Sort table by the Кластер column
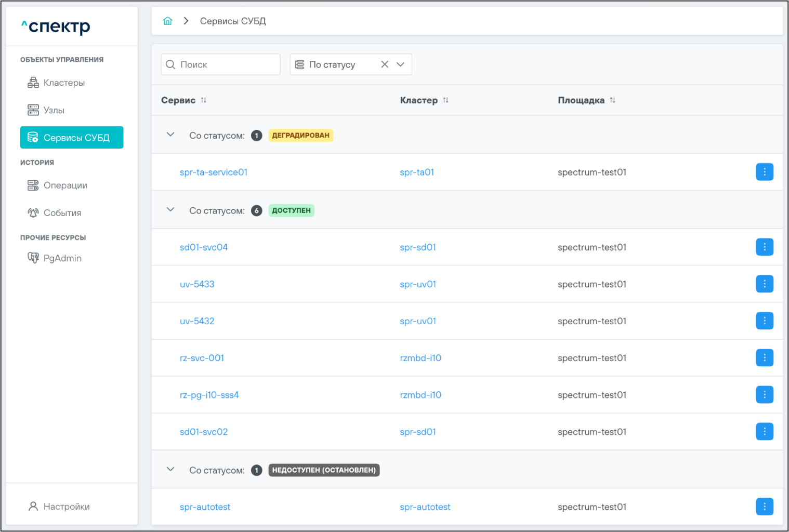 (x=445, y=100)
